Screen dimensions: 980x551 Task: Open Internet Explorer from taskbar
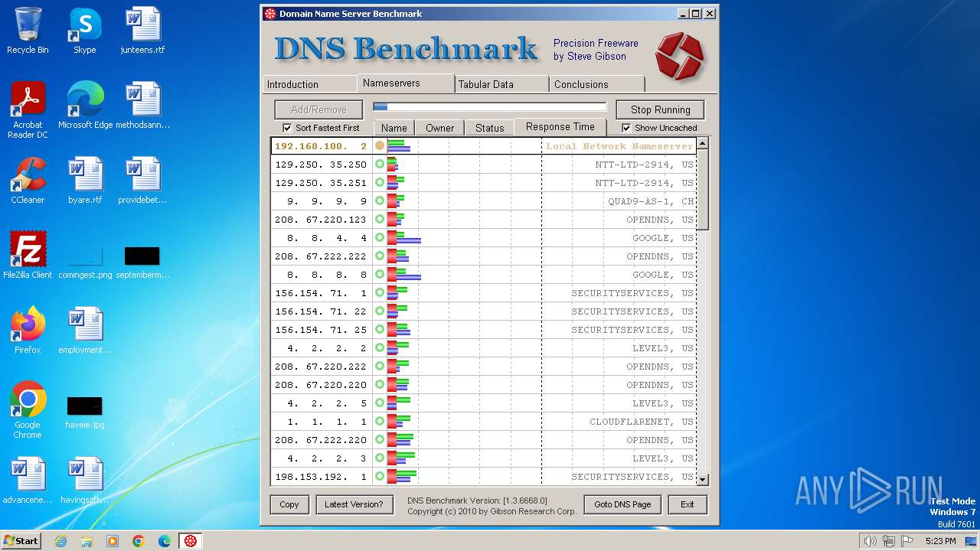(60, 541)
